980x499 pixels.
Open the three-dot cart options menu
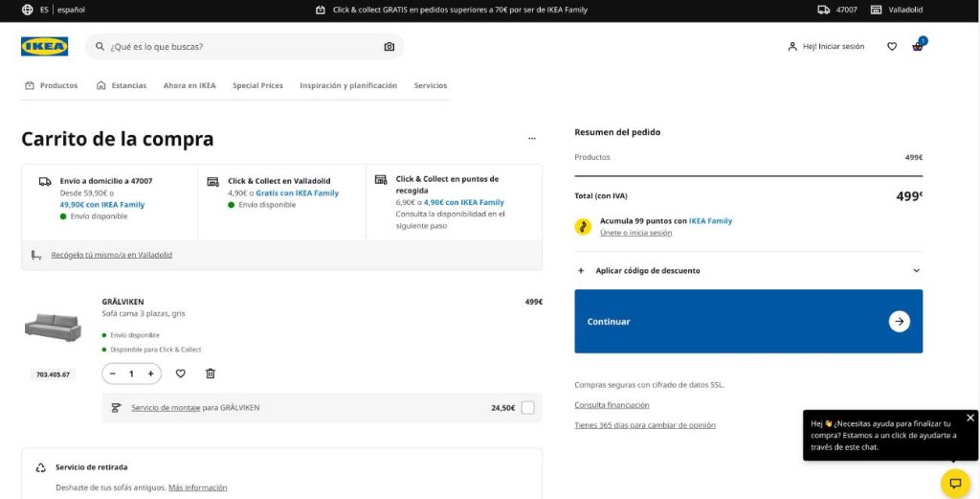532,139
